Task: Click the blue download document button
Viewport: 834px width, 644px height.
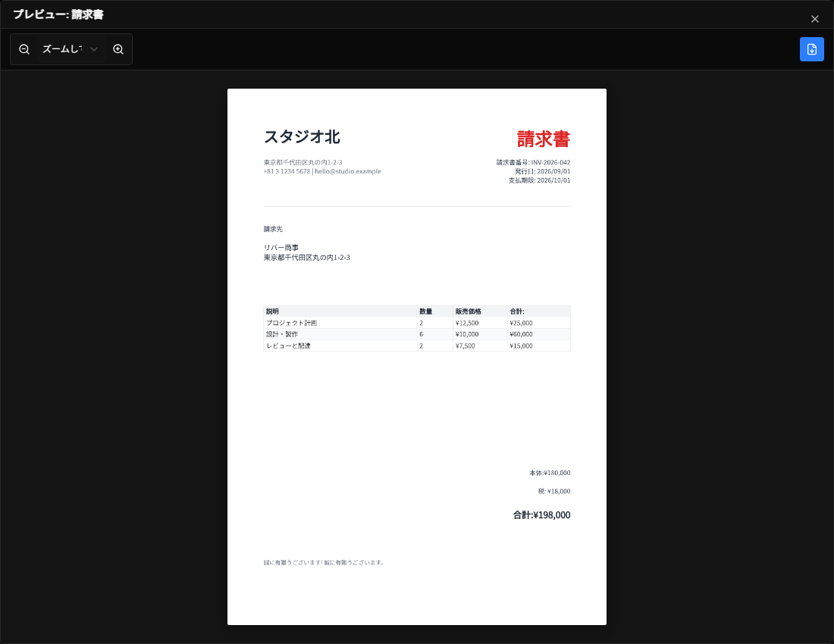Action: pos(812,49)
